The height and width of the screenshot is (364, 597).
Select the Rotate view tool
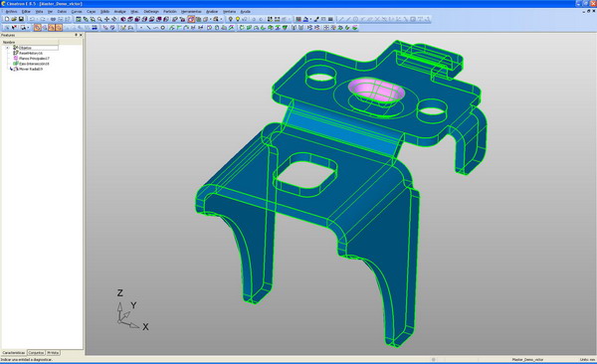point(113,19)
